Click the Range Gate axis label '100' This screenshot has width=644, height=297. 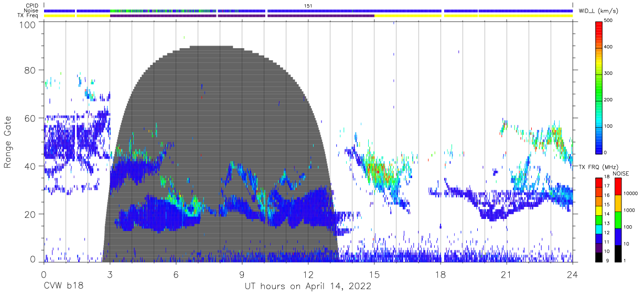coord(27,24)
